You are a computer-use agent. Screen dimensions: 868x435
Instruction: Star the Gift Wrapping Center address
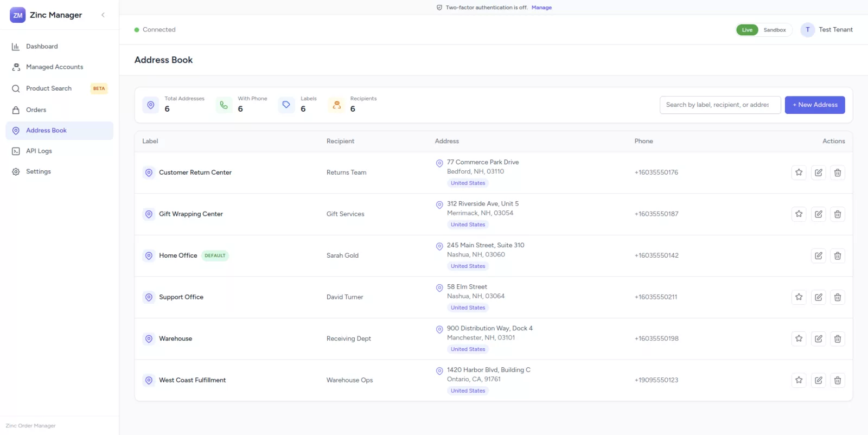[x=799, y=214]
